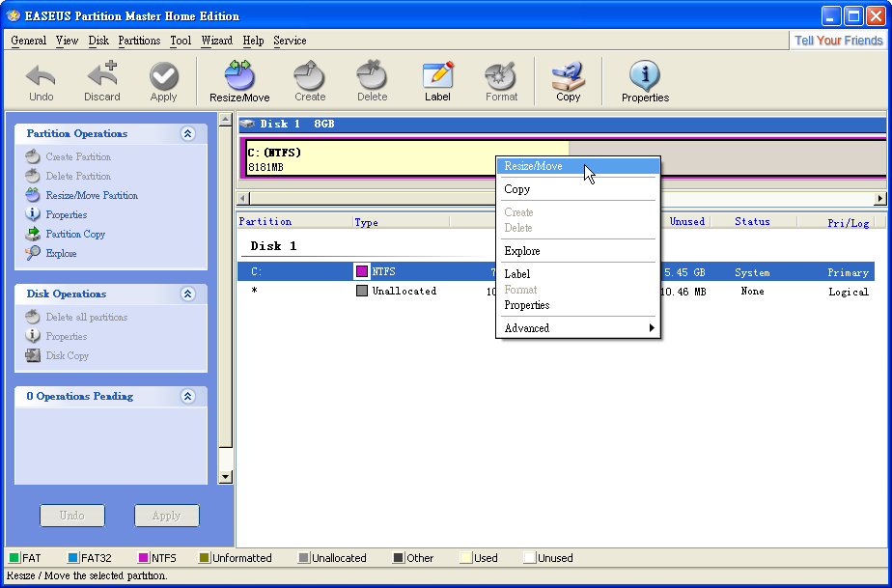Click the Disk 1 heading in partition list
892x588 pixels.
(273, 246)
